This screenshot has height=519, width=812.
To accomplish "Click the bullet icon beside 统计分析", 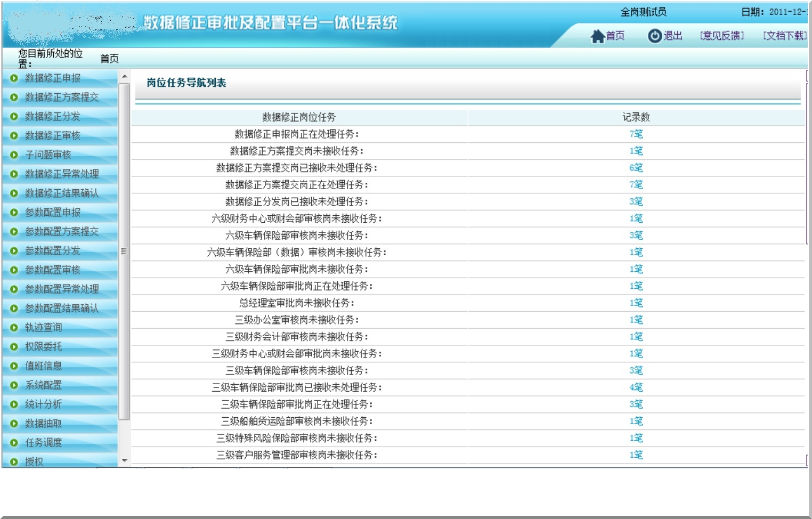I will (x=14, y=404).
